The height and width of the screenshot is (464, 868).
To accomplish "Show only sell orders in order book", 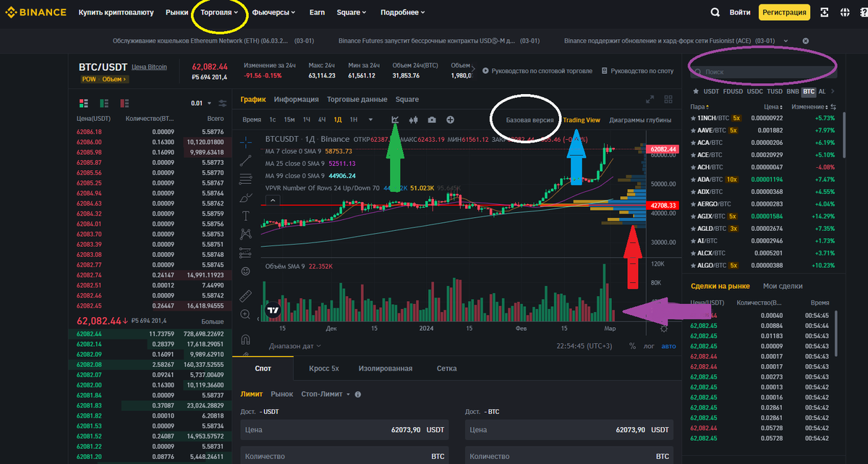I will (124, 104).
